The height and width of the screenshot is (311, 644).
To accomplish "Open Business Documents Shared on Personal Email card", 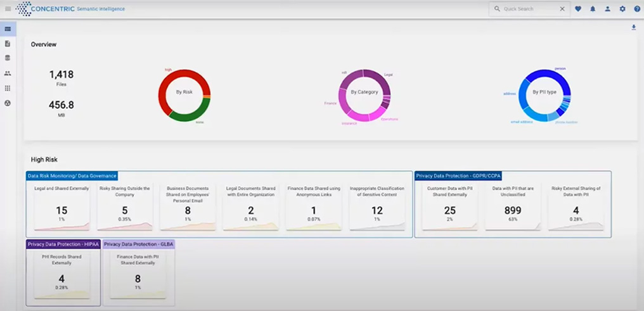I will 188,206.
